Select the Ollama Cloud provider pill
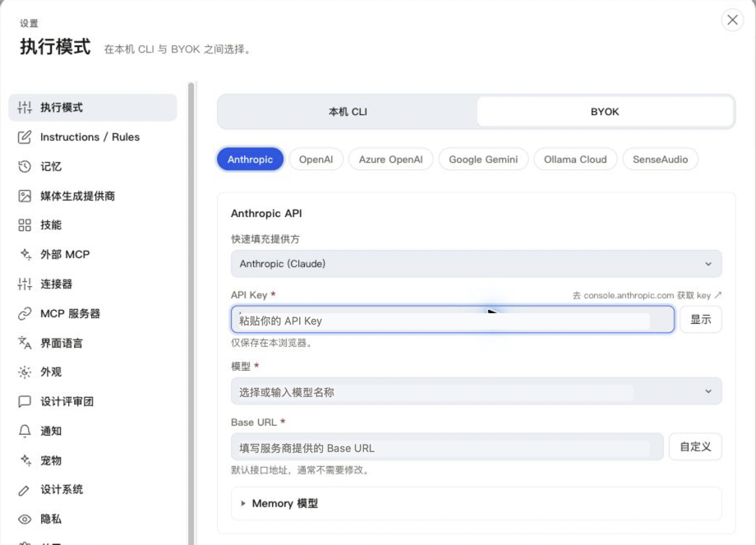The height and width of the screenshot is (545, 756). pos(575,159)
